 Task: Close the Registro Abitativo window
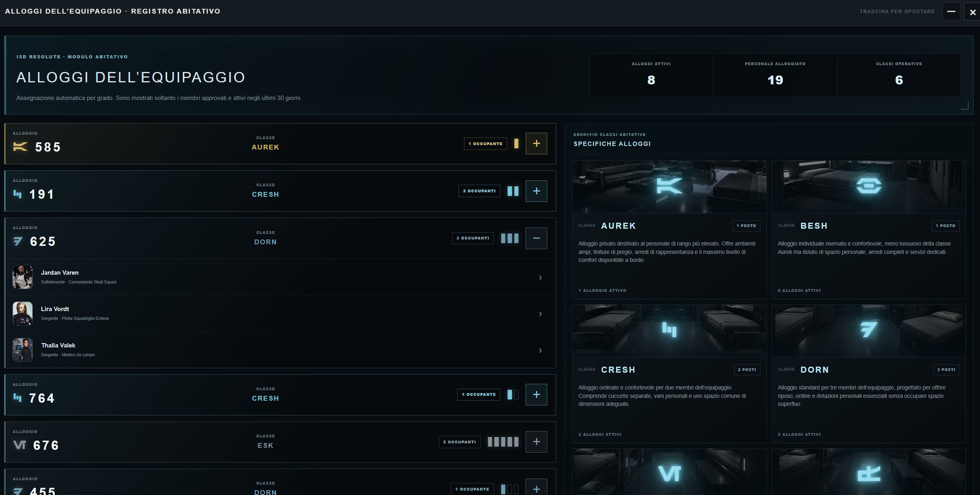tap(972, 12)
